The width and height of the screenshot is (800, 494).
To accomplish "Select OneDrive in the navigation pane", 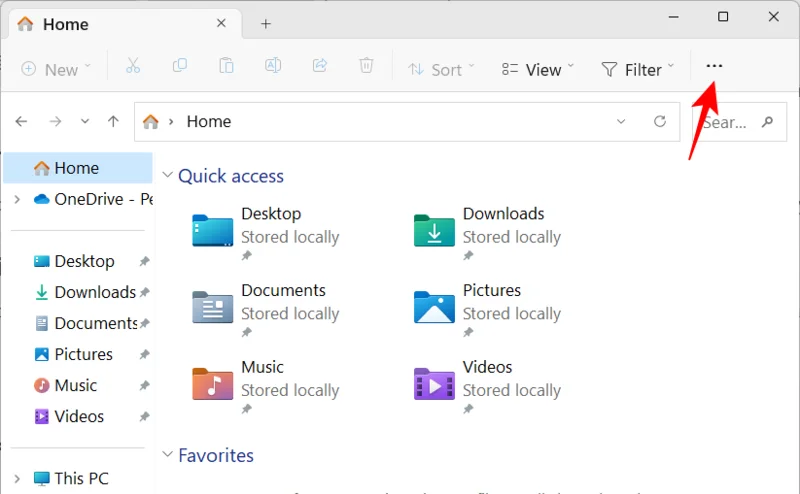I will 94,199.
